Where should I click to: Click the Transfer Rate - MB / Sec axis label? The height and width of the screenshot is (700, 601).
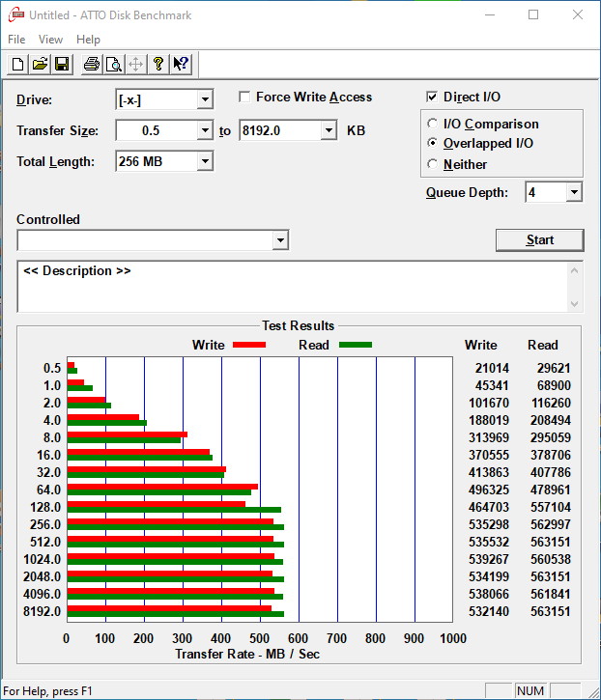tap(247, 654)
